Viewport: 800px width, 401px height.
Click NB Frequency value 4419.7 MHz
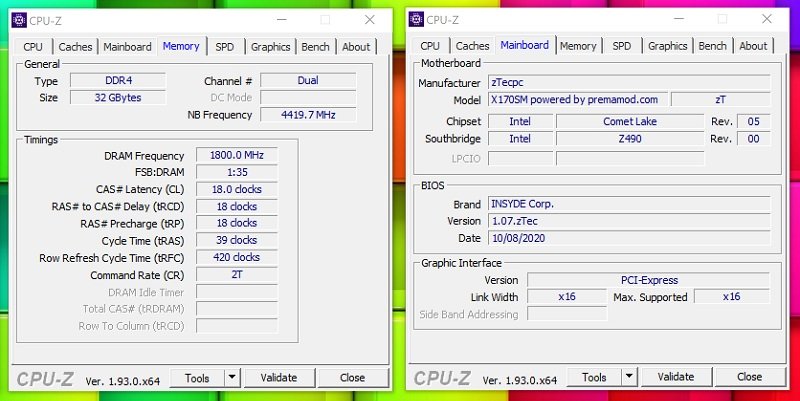308,115
